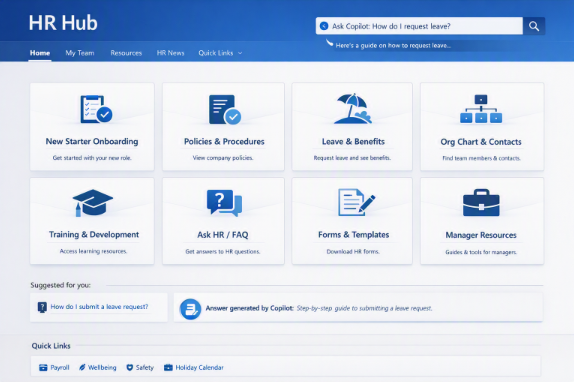Click the Payroll quick link icon
The width and height of the screenshot is (574, 382).
pos(43,367)
